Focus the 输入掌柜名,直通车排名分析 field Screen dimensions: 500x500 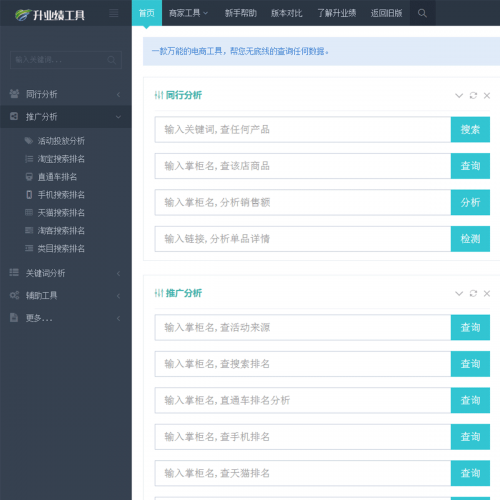click(x=303, y=400)
